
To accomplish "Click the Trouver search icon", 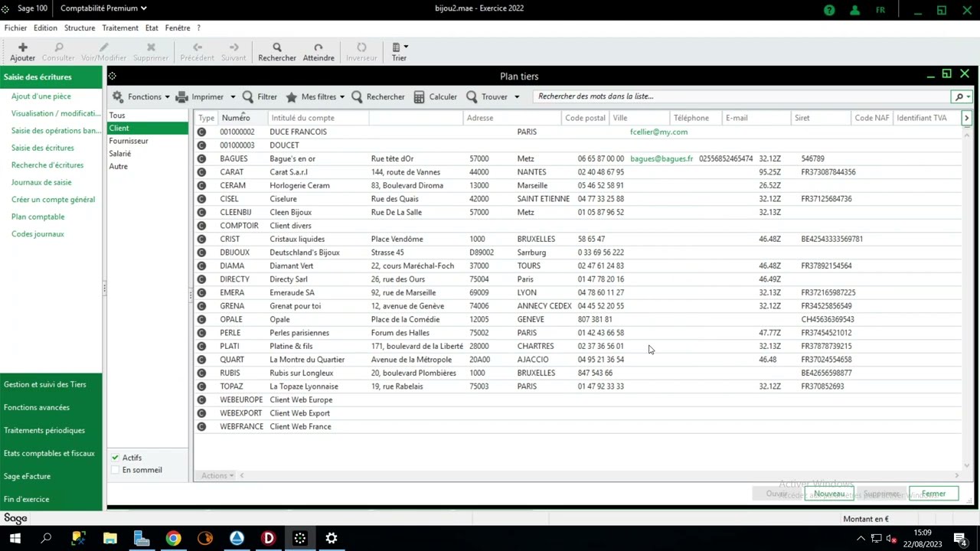I will click(472, 96).
